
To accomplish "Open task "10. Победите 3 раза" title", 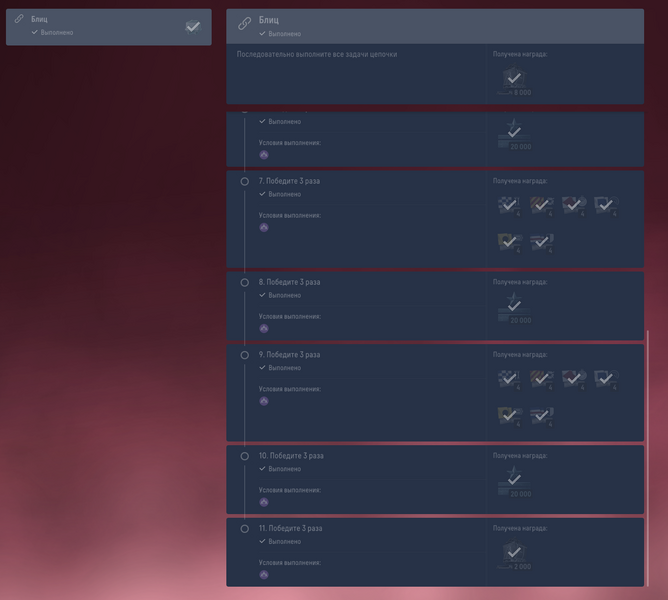I will click(x=291, y=456).
